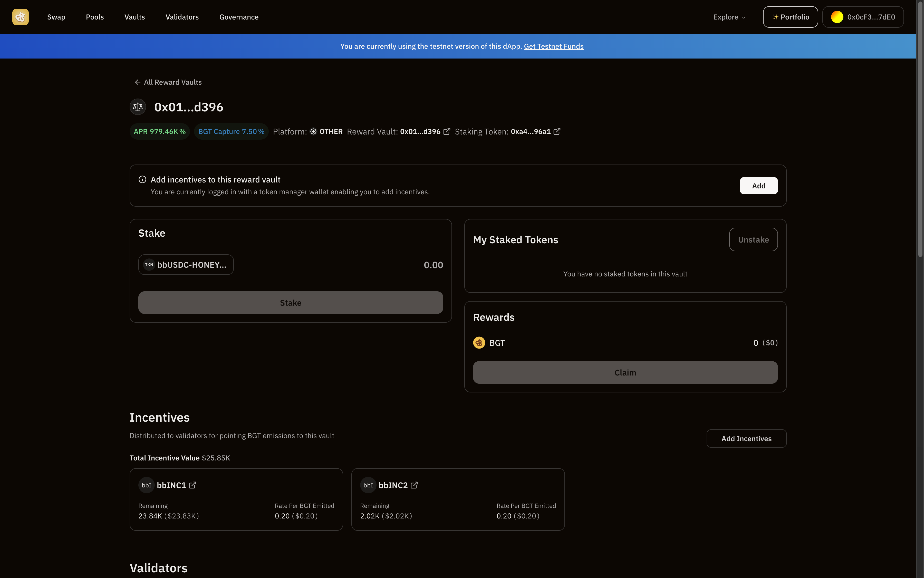
Task: Click the Add Incentives section button
Action: pos(746,438)
